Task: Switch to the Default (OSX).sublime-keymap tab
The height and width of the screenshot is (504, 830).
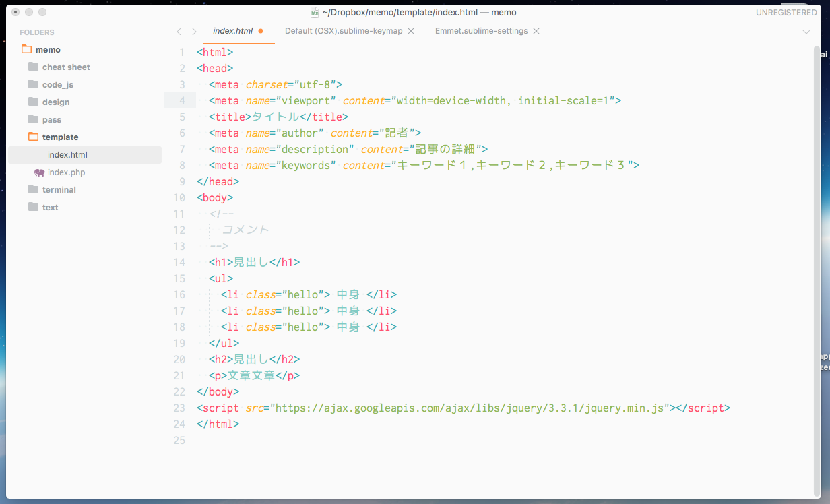Action: pos(344,31)
